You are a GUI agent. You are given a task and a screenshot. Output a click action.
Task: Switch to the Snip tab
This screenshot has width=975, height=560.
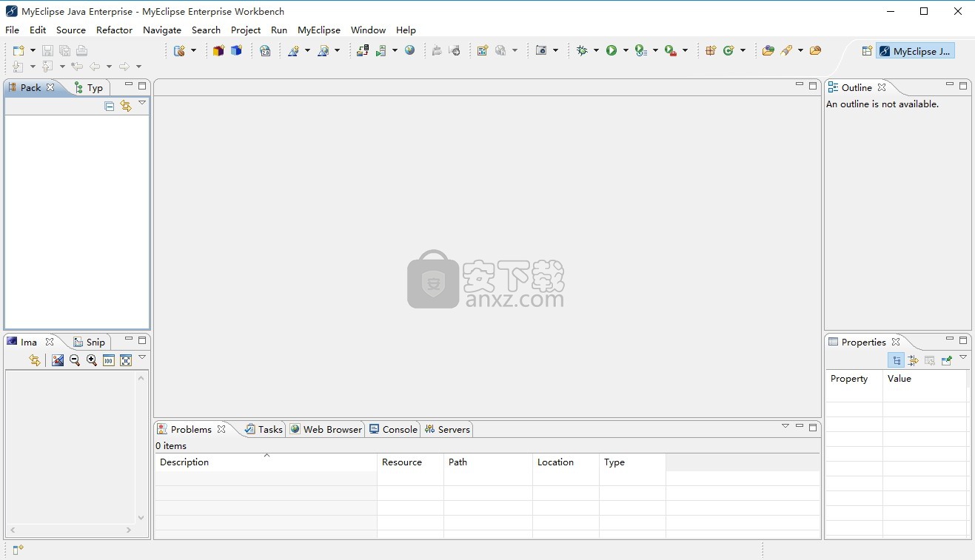tap(90, 342)
